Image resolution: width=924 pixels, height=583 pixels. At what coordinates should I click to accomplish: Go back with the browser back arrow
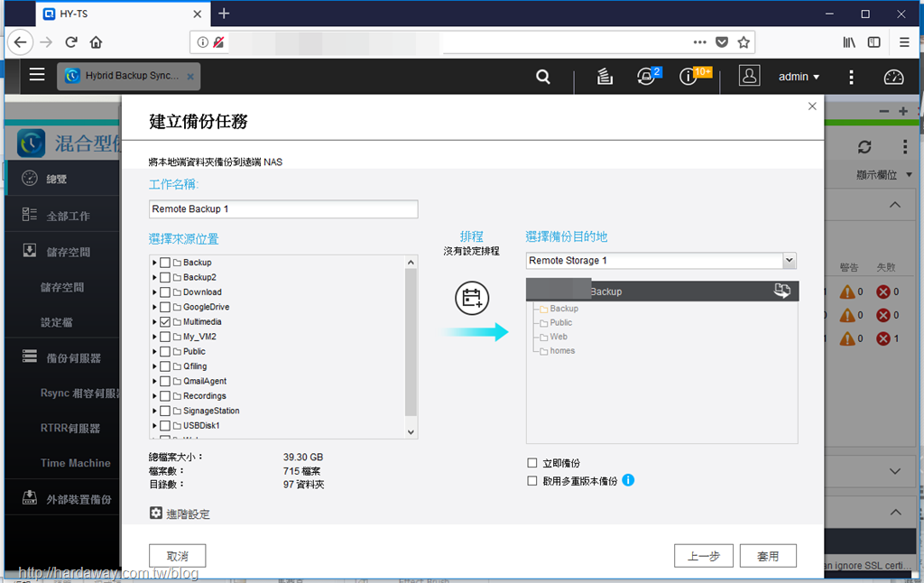21,42
